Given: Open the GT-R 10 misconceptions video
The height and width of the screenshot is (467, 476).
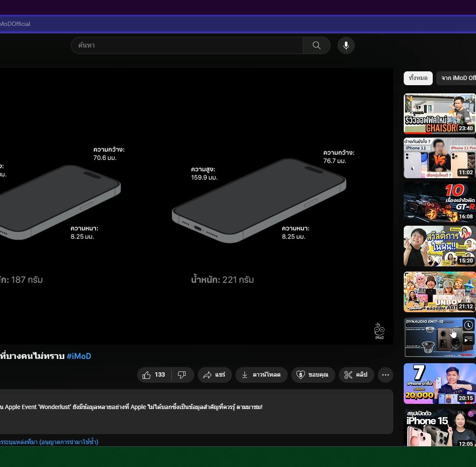Looking at the screenshot, I should 440,202.
